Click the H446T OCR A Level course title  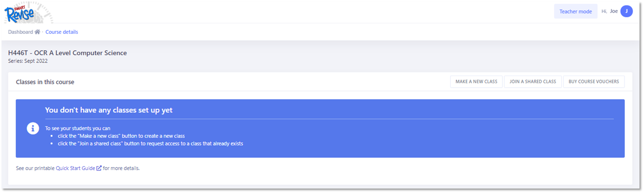pos(68,53)
